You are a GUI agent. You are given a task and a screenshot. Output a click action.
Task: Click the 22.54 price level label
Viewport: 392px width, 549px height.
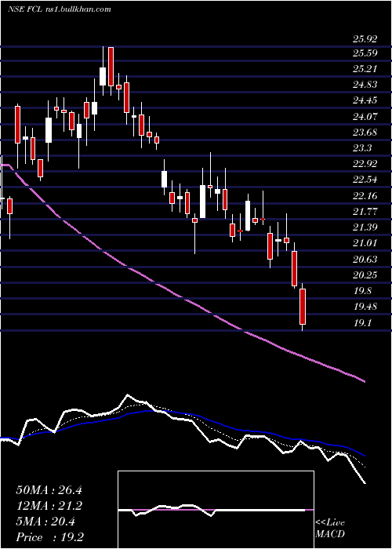(x=365, y=180)
